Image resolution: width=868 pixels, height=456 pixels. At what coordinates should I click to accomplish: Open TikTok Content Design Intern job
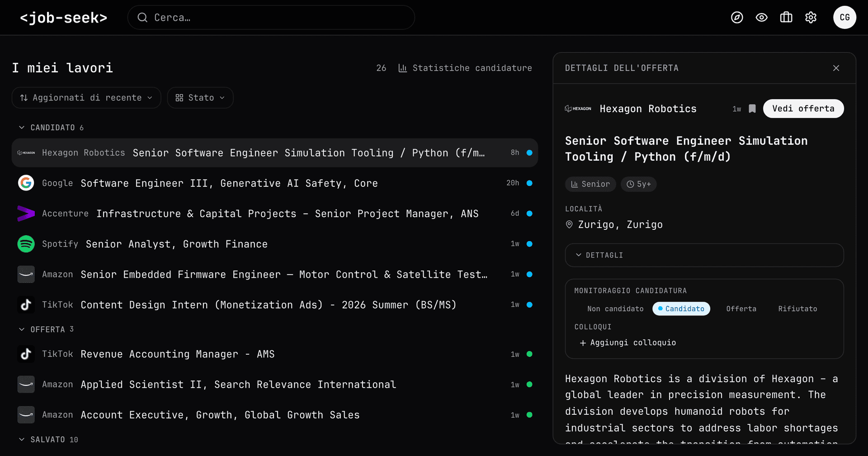[275, 304]
